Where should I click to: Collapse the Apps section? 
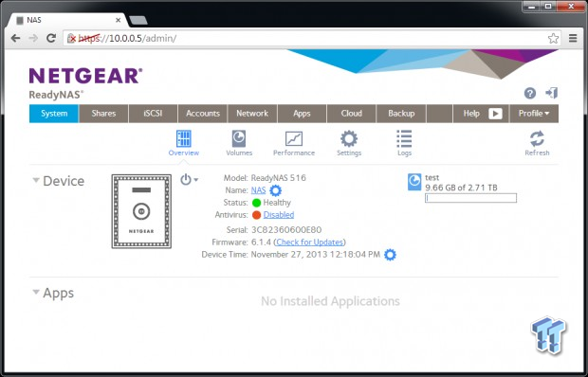pos(36,292)
